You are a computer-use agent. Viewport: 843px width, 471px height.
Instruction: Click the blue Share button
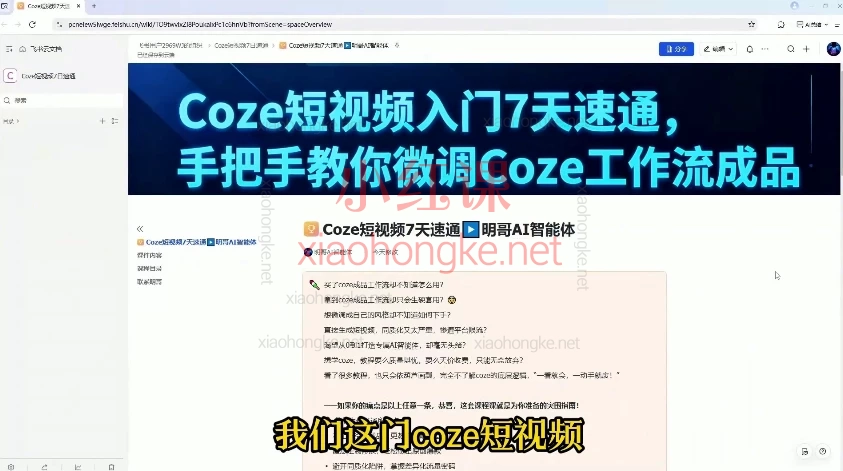click(x=676, y=49)
